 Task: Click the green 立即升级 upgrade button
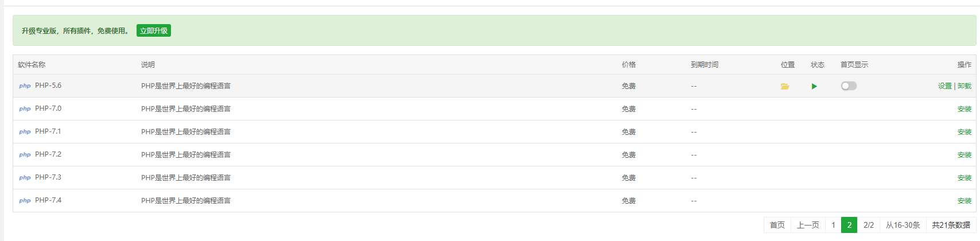154,30
